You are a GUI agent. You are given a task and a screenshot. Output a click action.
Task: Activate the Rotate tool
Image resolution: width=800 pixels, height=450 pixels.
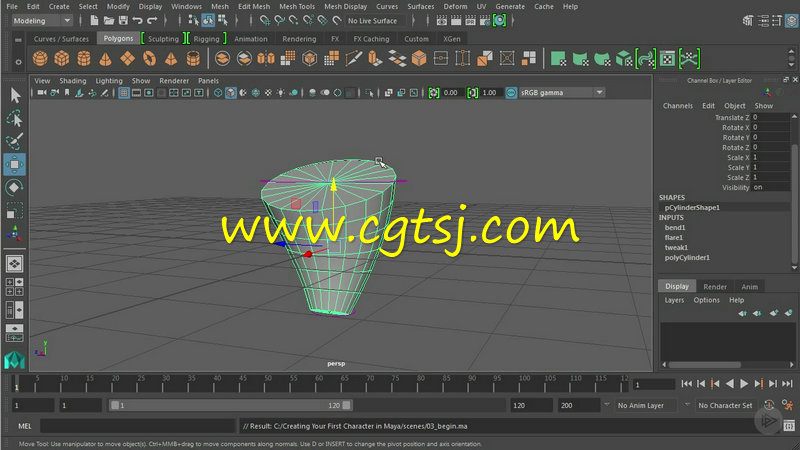[15, 187]
